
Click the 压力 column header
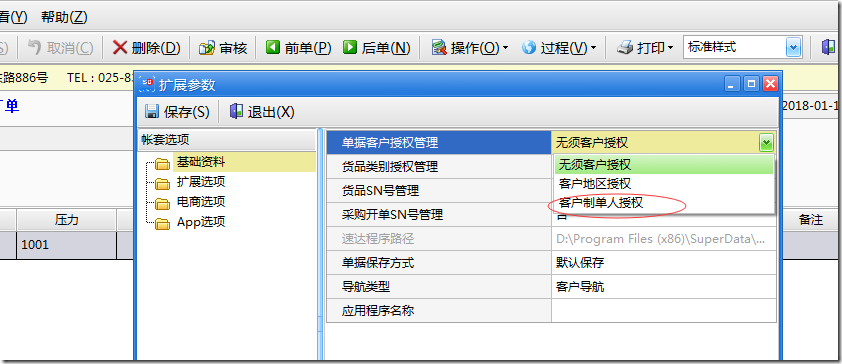[x=67, y=220]
